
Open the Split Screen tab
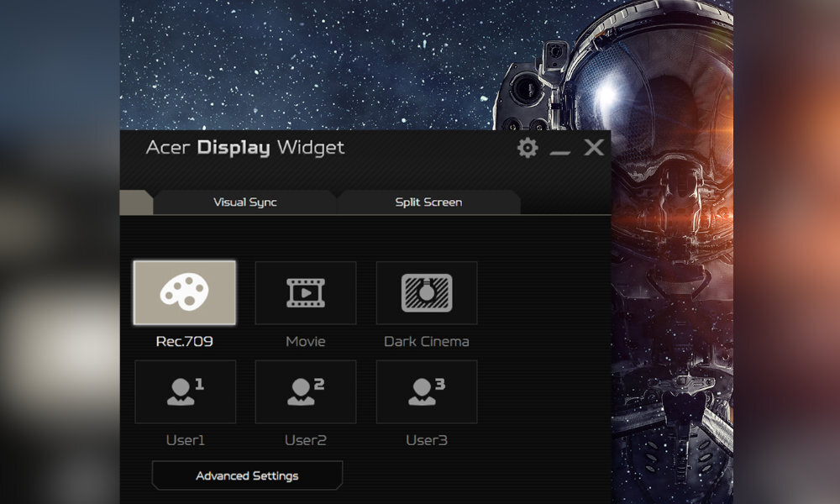click(428, 202)
